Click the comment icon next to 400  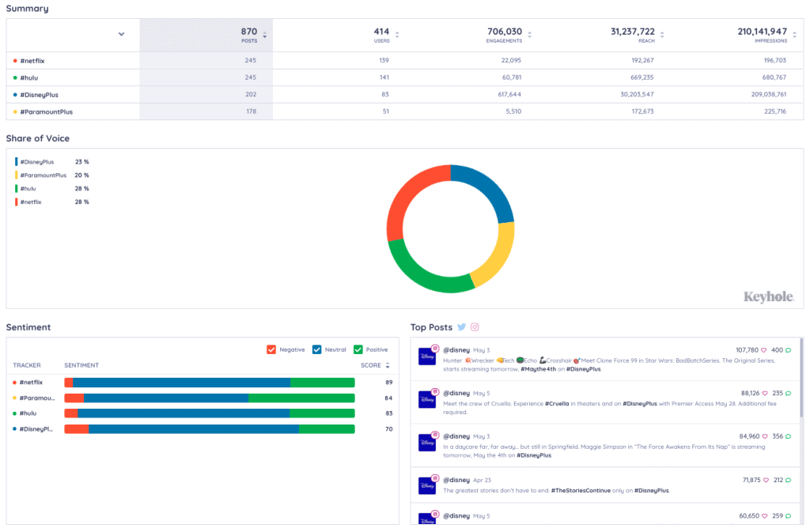[789, 350]
